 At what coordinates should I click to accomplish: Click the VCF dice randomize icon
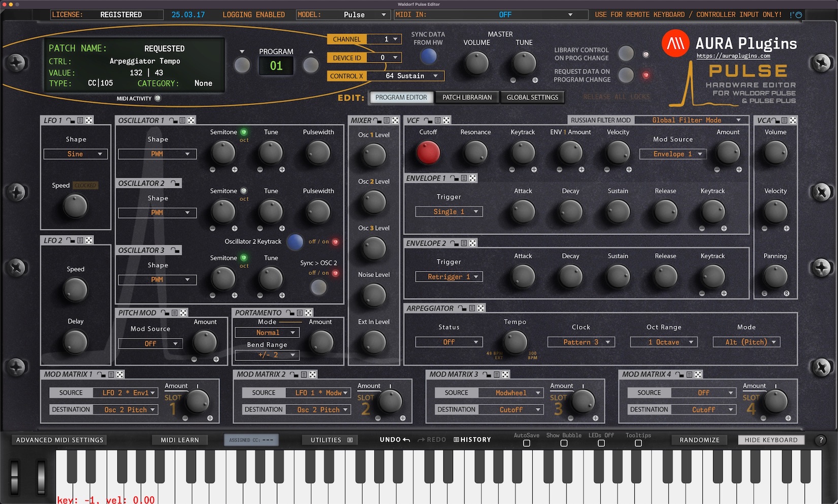pyautogui.click(x=446, y=120)
